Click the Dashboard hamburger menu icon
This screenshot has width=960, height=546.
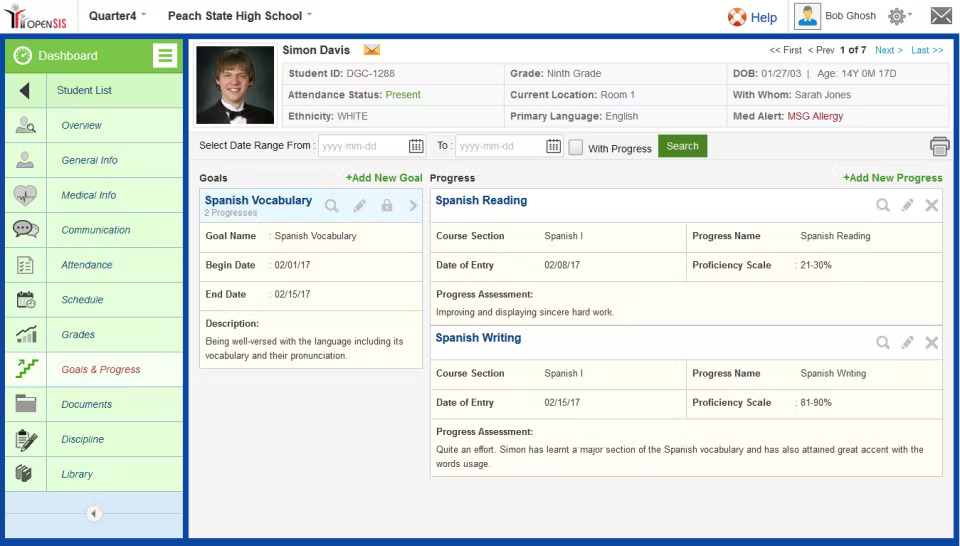point(165,55)
